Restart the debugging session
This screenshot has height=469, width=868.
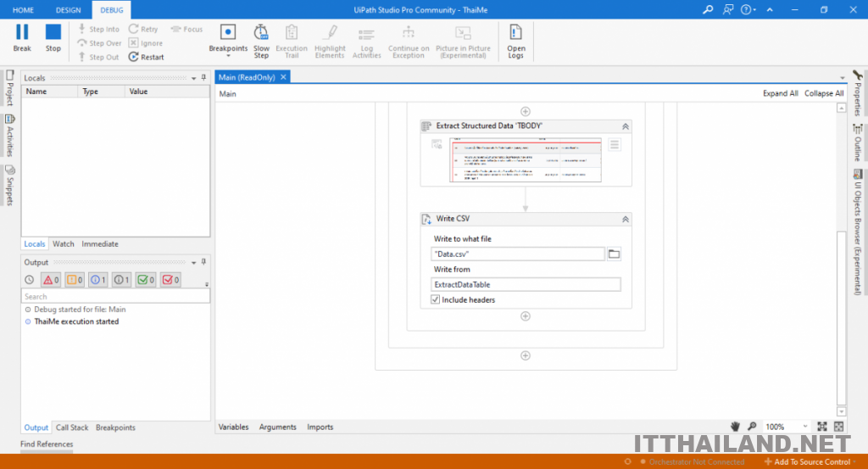click(x=146, y=57)
